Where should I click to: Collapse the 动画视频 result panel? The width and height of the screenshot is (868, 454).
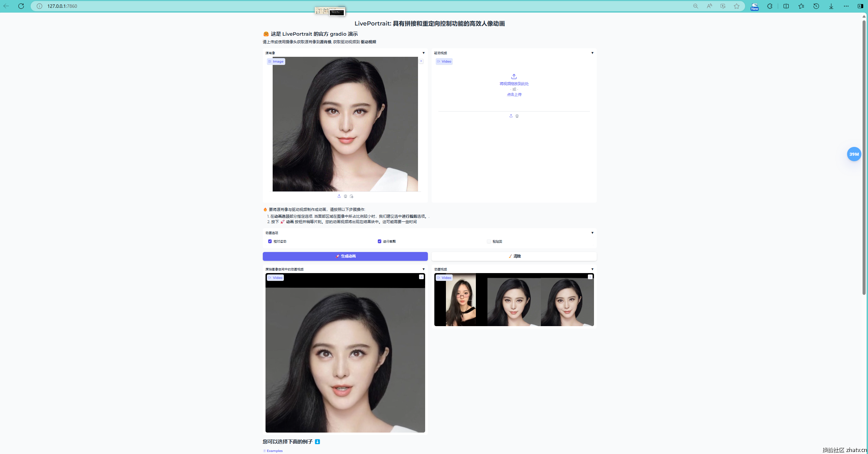pos(592,269)
